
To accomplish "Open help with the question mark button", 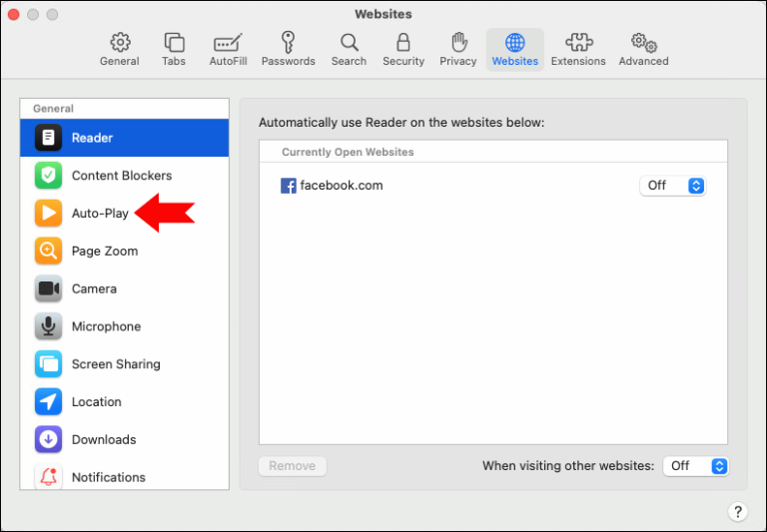I will [738, 511].
